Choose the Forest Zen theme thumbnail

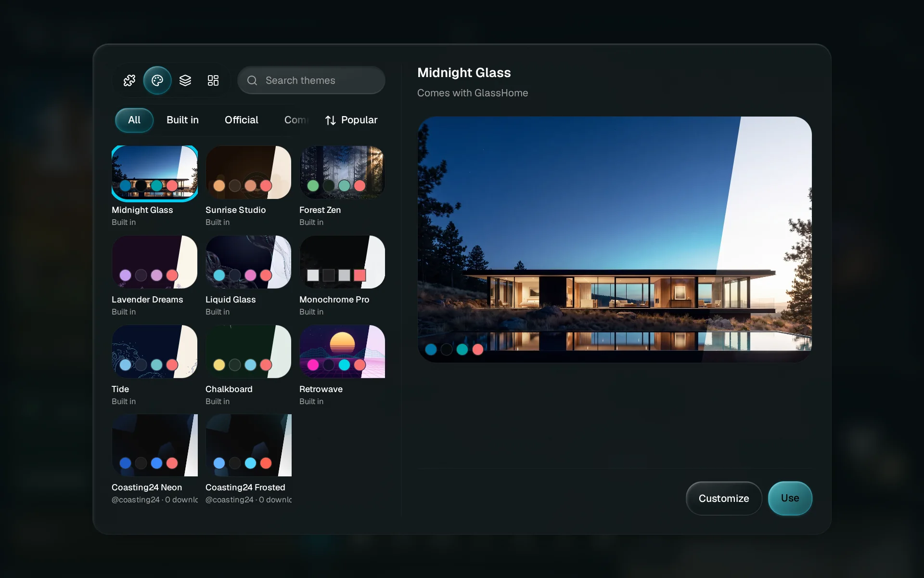point(342,172)
